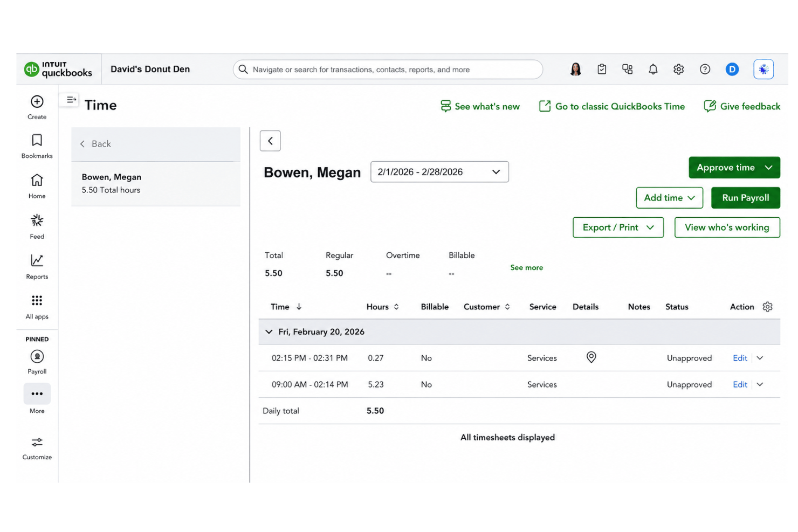This screenshot has width=798, height=532.
Task: Click Unapproved status of 09:00 AM entry
Action: 689,384
